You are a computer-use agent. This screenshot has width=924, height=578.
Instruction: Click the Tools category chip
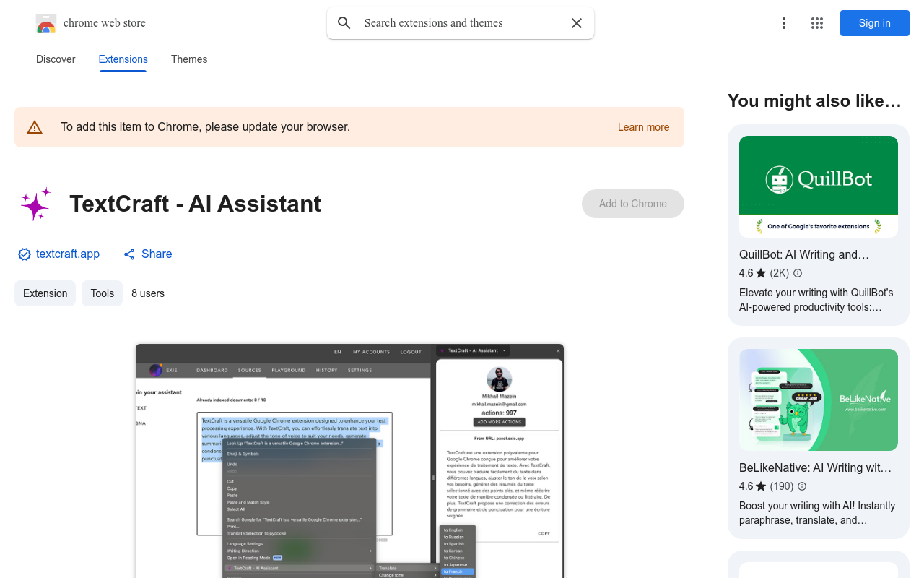103,293
